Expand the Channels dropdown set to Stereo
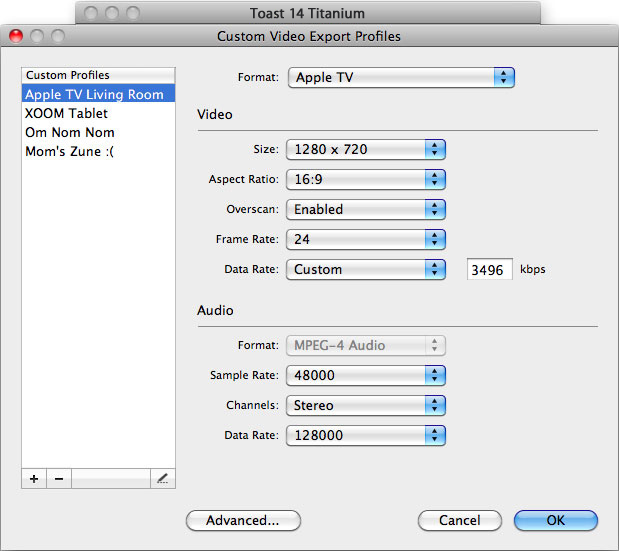 365,405
